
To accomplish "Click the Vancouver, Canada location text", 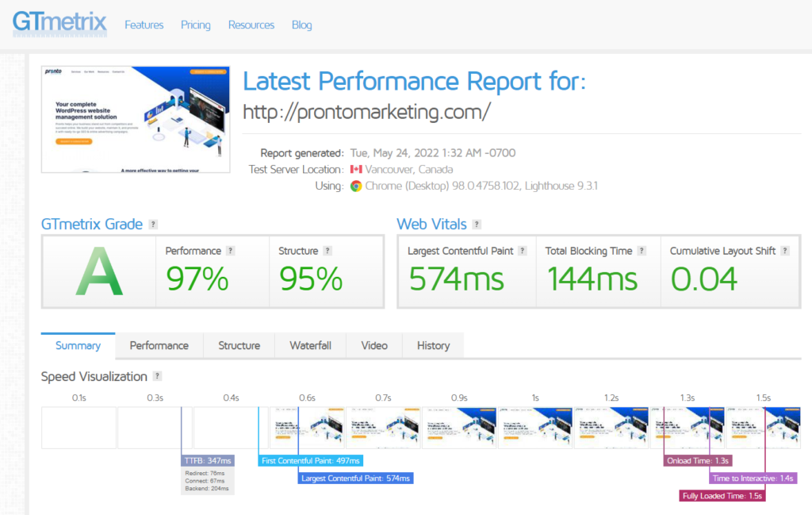I will tap(409, 170).
